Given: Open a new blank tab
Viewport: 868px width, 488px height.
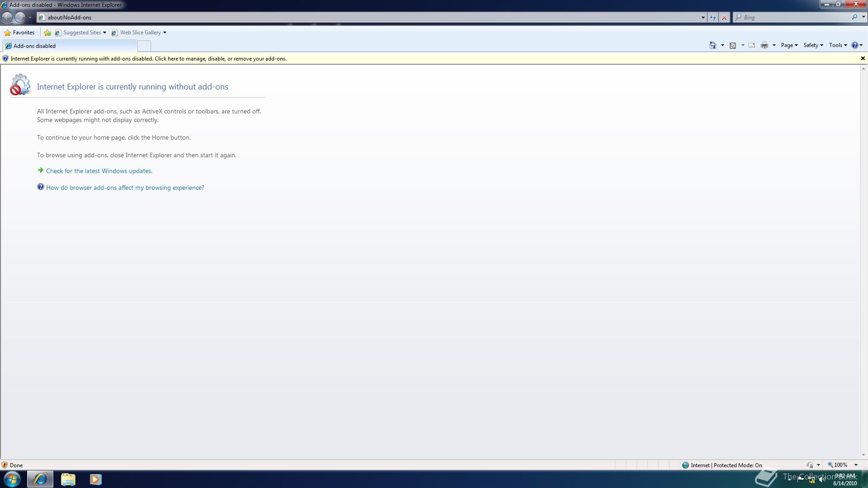Looking at the screenshot, I should [x=144, y=46].
